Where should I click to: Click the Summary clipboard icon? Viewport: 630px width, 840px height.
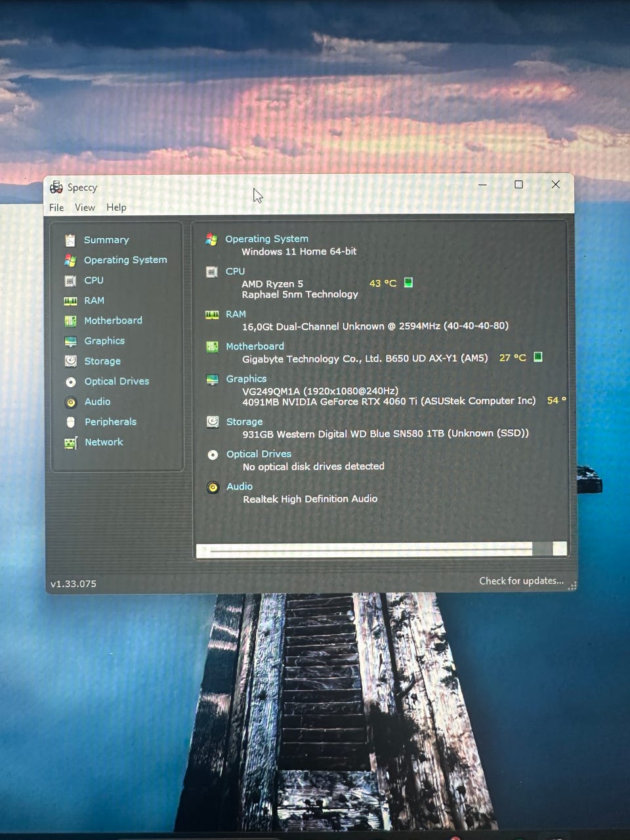click(70, 240)
